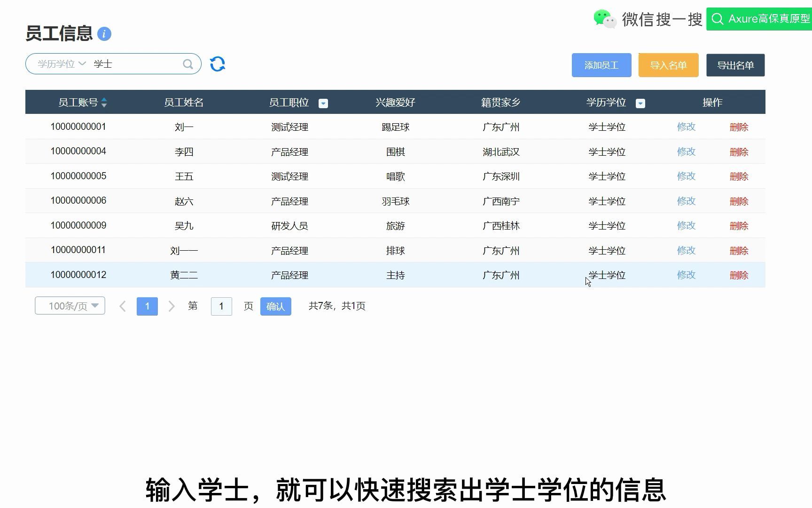Click the 共7条，共1页 total count text

pos(337,306)
